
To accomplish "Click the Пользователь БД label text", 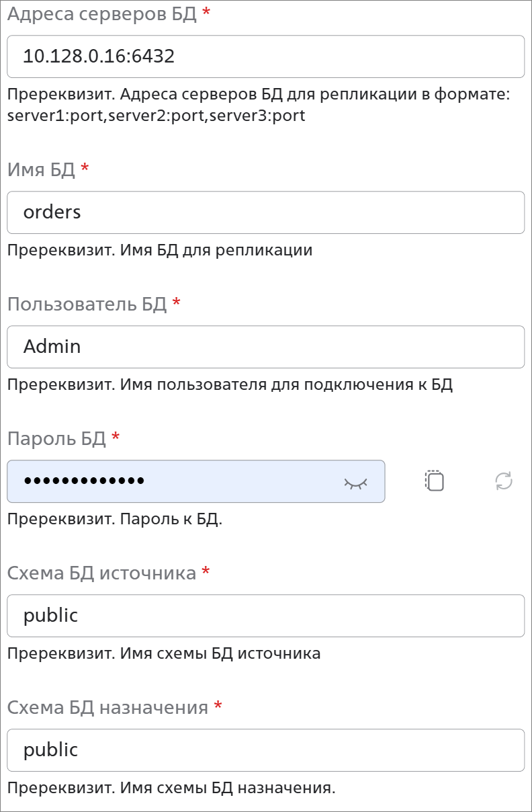I will tap(87, 304).
